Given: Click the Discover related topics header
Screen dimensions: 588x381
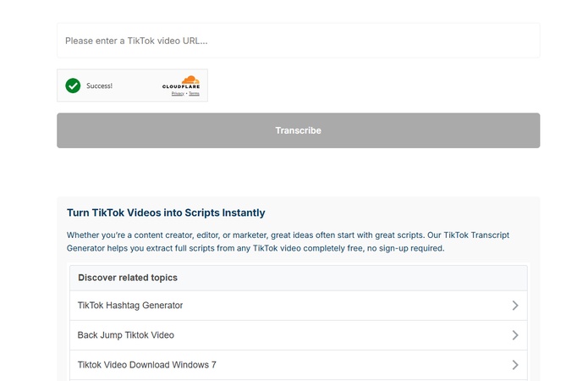Looking at the screenshot, I should (x=298, y=278).
